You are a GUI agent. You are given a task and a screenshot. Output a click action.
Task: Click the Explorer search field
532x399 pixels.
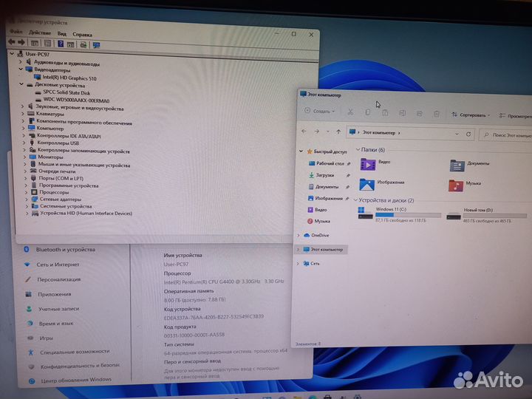(506, 135)
